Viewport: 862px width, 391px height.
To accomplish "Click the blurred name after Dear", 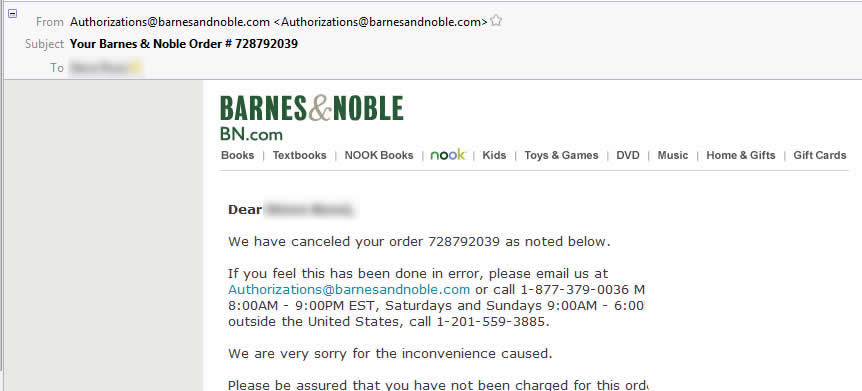I will 308,210.
